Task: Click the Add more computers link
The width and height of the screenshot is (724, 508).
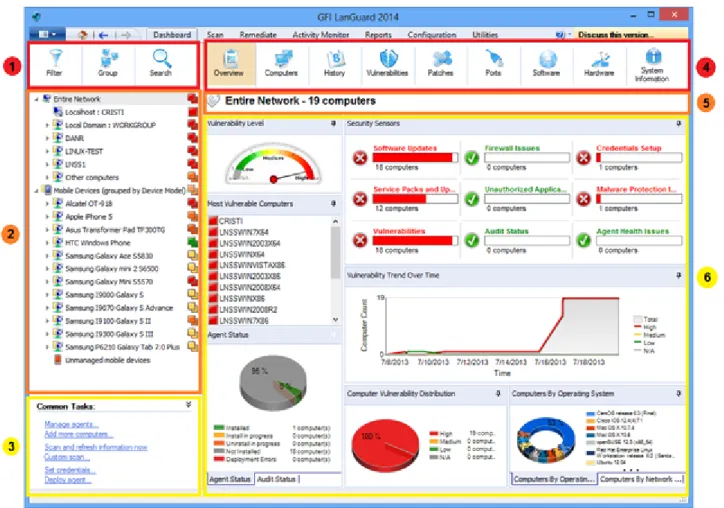Action: (78, 434)
